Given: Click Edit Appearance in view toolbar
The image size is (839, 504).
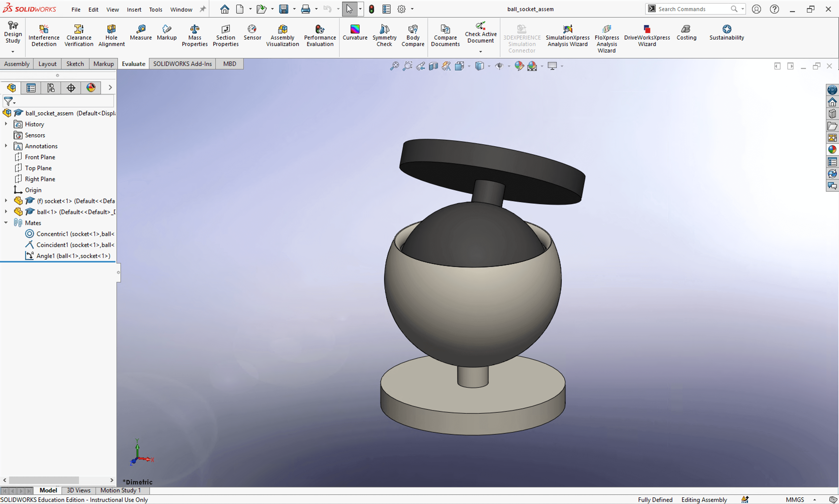Looking at the screenshot, I should [x=519, y=66].
